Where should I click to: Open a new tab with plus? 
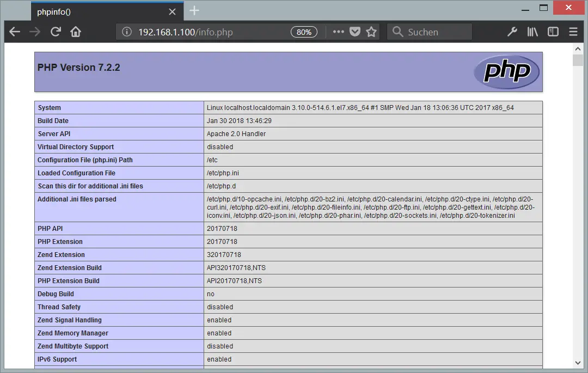pos(194,10)
